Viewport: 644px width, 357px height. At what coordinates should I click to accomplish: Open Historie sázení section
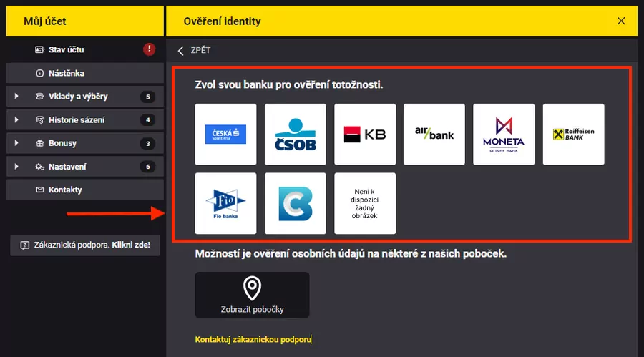pyautogui.click(x=85, y=120)
